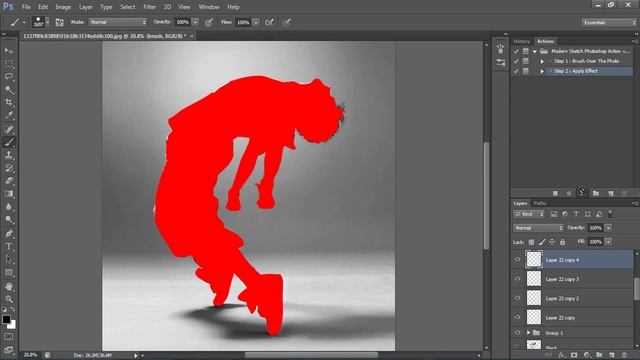Image resolution: width=640 pixels, height=360 pixels.
Task: Switch to the History tab
Action: point(522,41)
